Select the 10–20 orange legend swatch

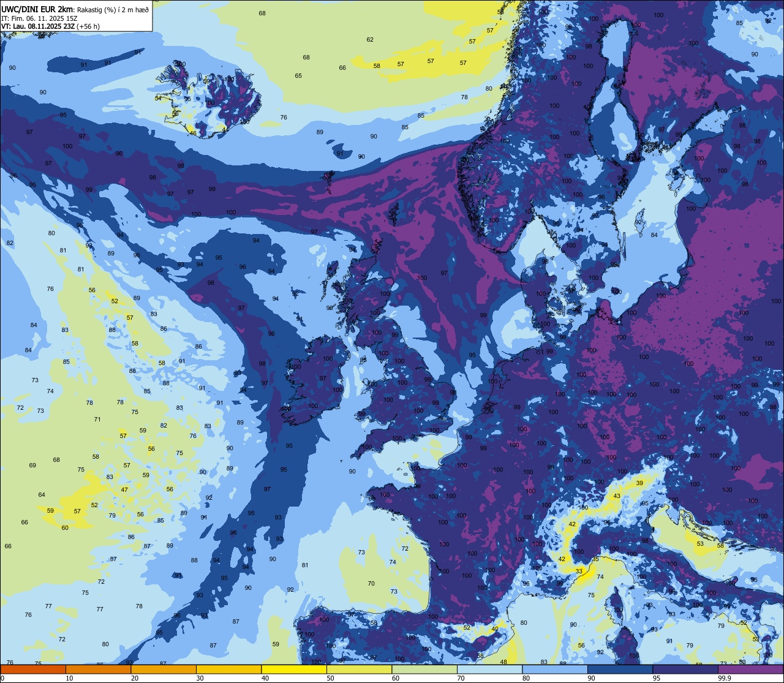coord(98,669)
